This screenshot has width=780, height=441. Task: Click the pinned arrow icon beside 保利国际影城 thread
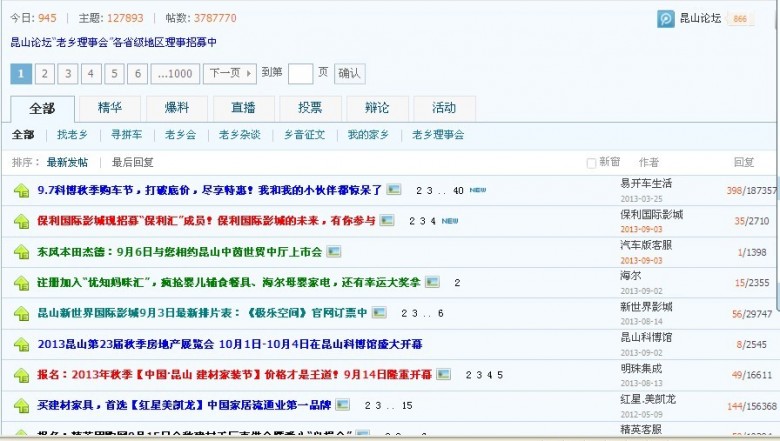[21, 221]
